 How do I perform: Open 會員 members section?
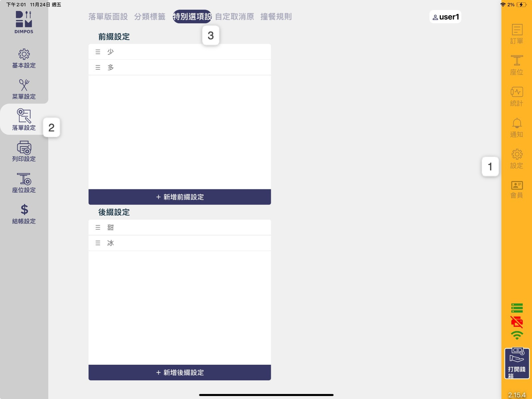pos(516,189)
